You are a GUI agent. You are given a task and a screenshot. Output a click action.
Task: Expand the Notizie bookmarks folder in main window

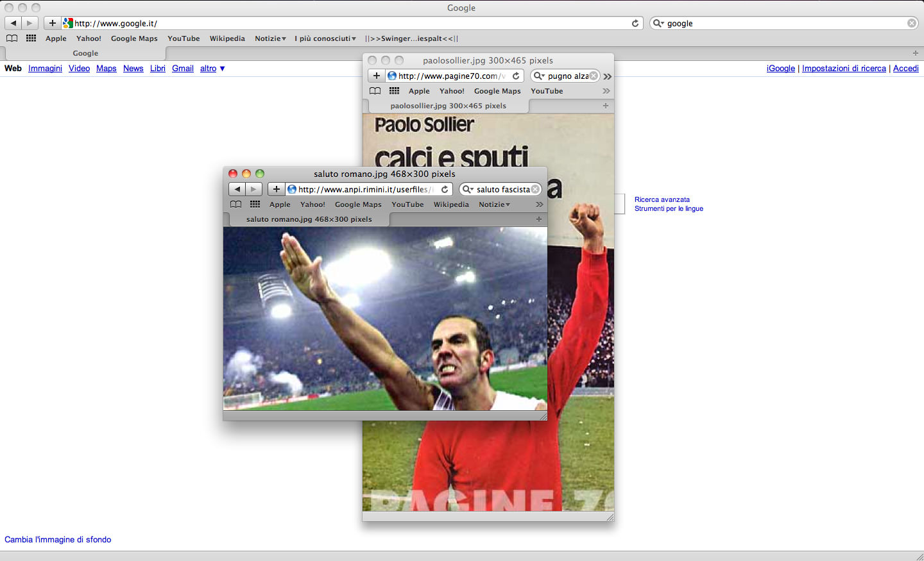click(x=270, y=38)
